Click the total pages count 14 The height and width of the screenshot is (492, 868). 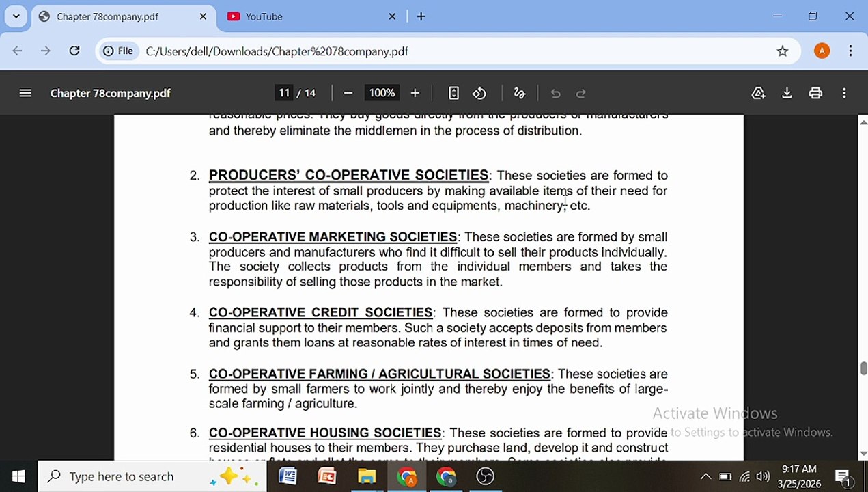tap(310, 93)
